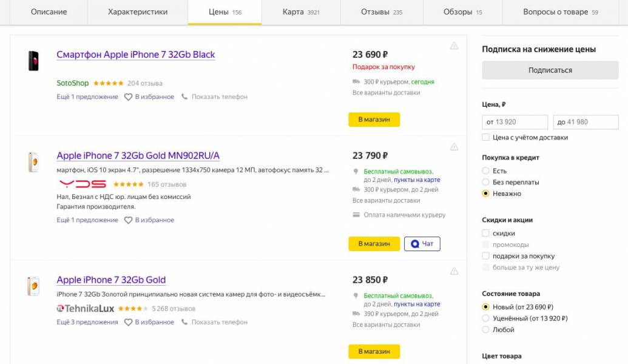The image size is (628, 364).
Task: Open Apple iPhone 7 32Gb Gold MN902RU/A link
Action: coord(138,155)
